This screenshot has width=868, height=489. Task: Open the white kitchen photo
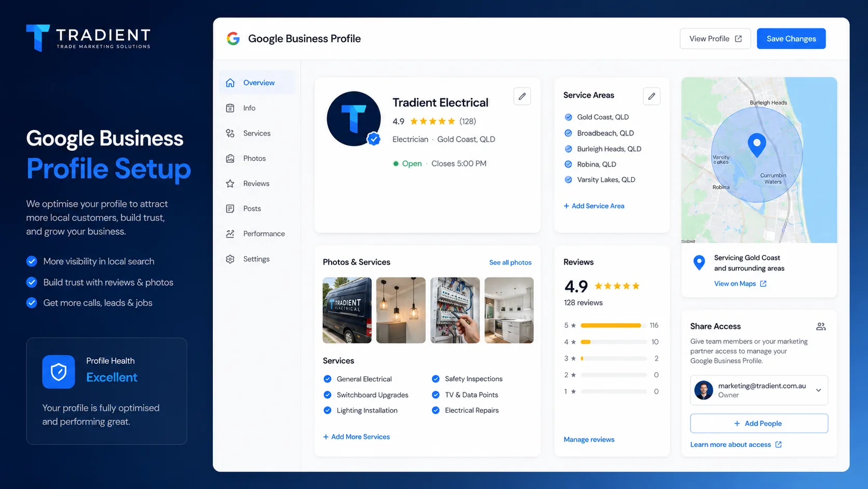(509, 310)
